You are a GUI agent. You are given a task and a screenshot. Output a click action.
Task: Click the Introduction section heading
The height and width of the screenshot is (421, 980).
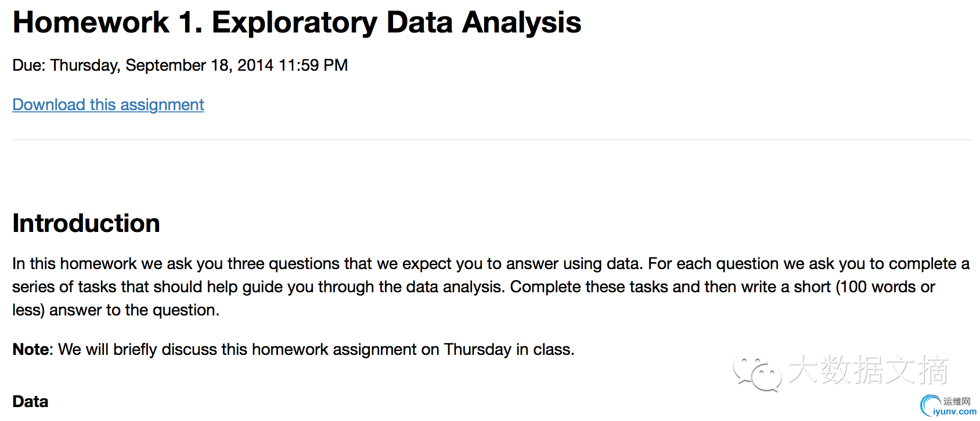click(x=86, y=223)
